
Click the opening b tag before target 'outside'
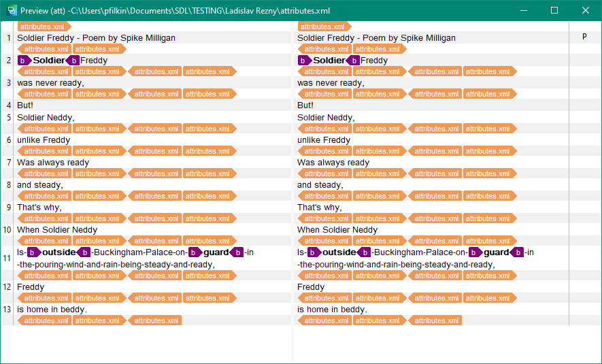pyautogui.click(x=314, y=252)
